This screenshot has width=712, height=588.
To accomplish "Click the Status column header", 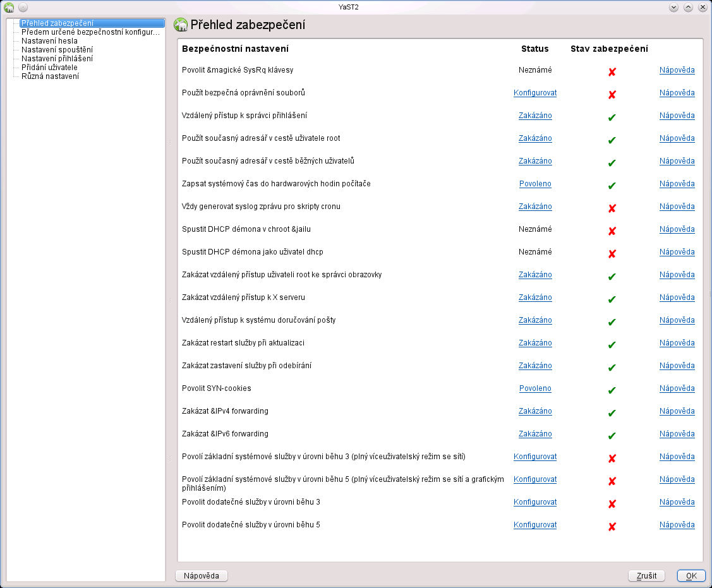I will pos(535,49).
